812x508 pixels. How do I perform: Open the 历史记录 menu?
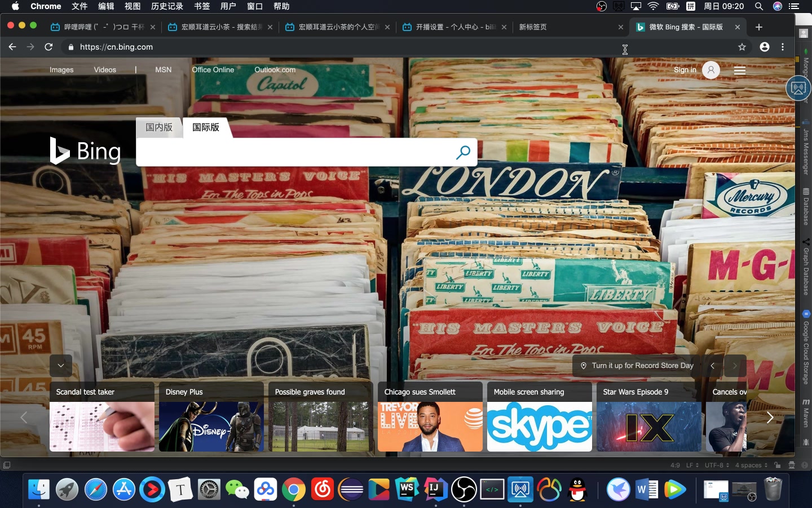tap(167, 6)
